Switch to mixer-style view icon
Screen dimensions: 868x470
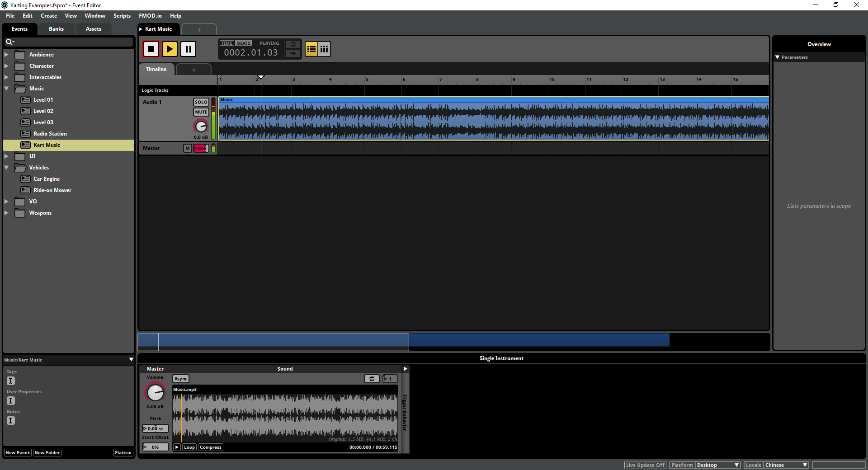[324, 49]
